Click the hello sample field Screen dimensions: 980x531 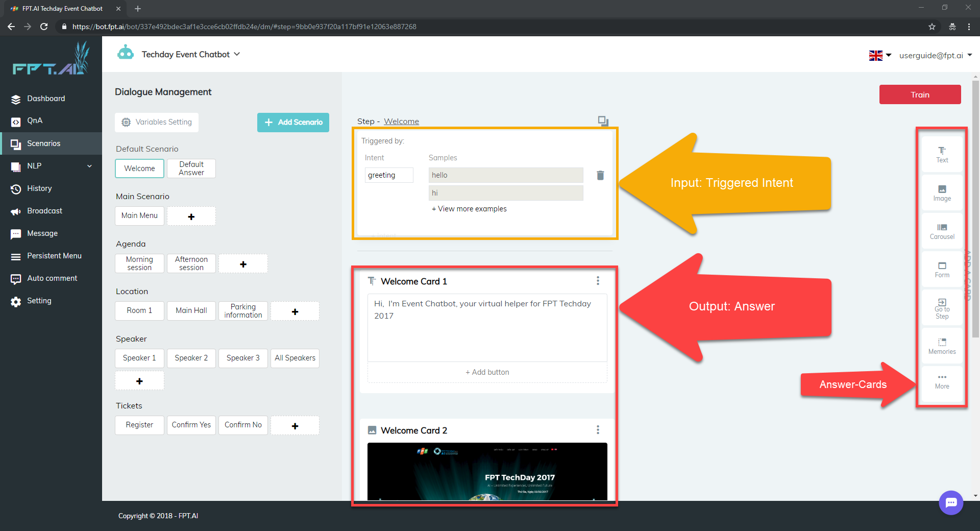pyautogui.click(x=506, y=175)
